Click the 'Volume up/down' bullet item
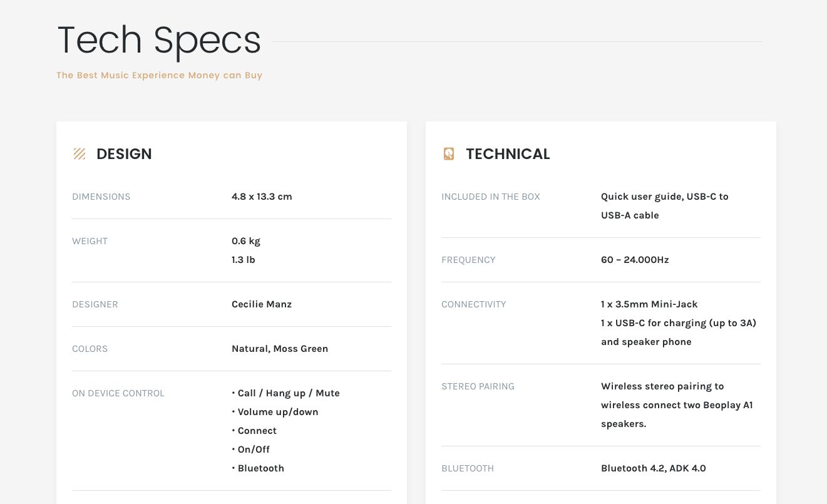The image size is (827, 504). 277,412
